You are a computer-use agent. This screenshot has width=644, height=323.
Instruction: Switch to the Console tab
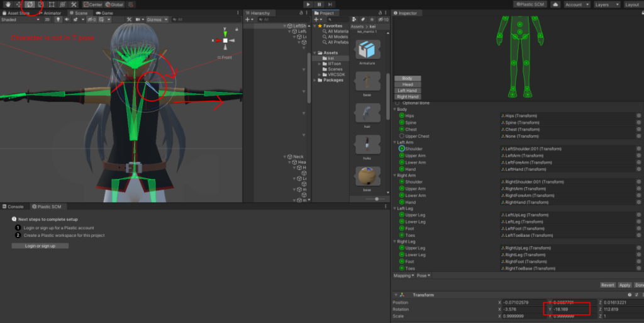click(13, 207)
